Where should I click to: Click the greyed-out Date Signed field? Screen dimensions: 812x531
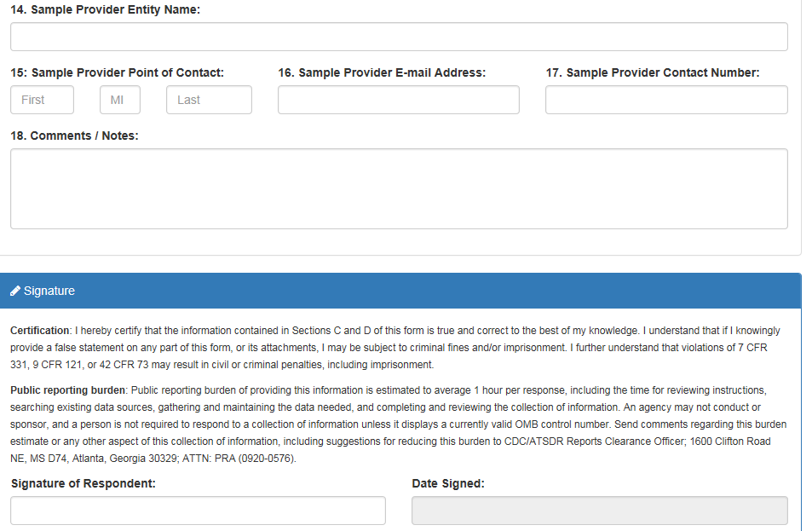pyautogui.click(x=599, y=511)
